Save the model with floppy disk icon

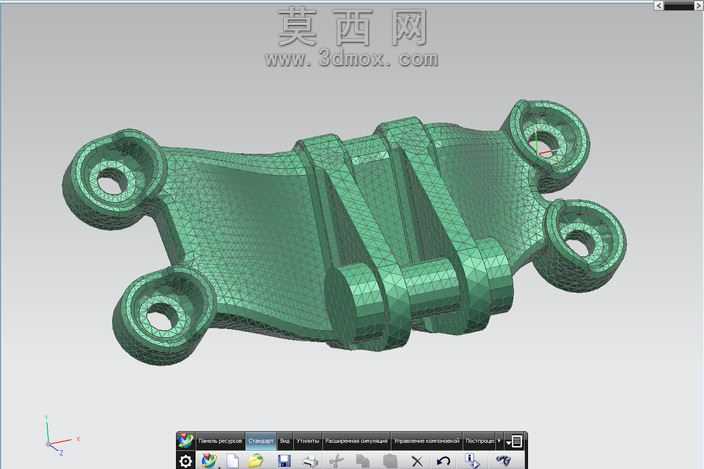[284, 461]
